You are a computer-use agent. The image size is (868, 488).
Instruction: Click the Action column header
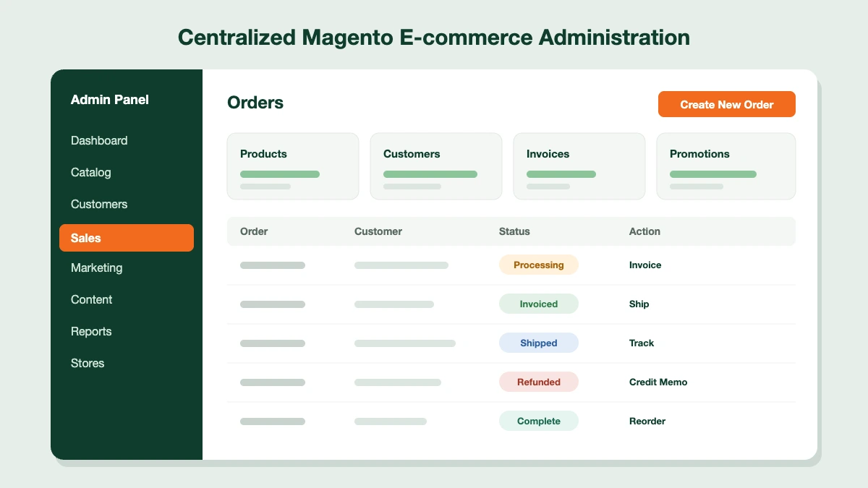pos(644,231)
